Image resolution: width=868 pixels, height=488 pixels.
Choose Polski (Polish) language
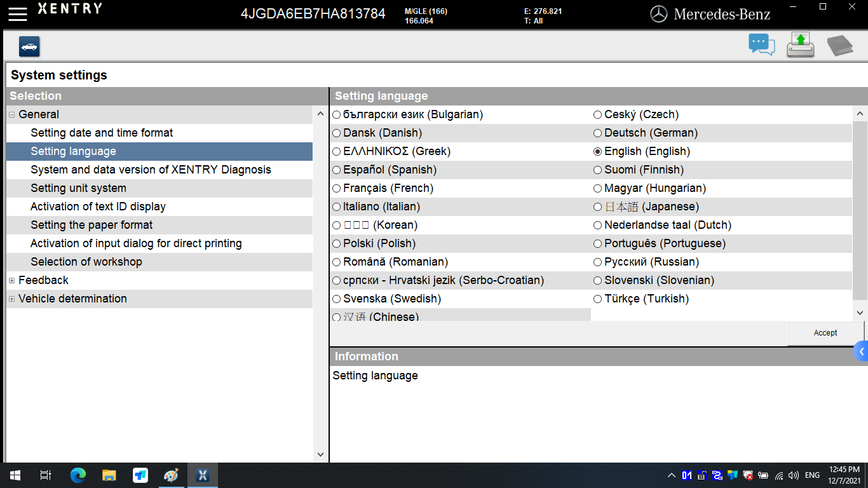tap(337, 244)
